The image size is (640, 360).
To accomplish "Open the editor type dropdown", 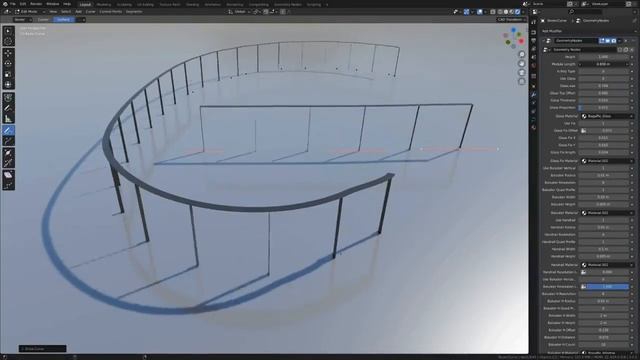I will click(x=7, y=12).
